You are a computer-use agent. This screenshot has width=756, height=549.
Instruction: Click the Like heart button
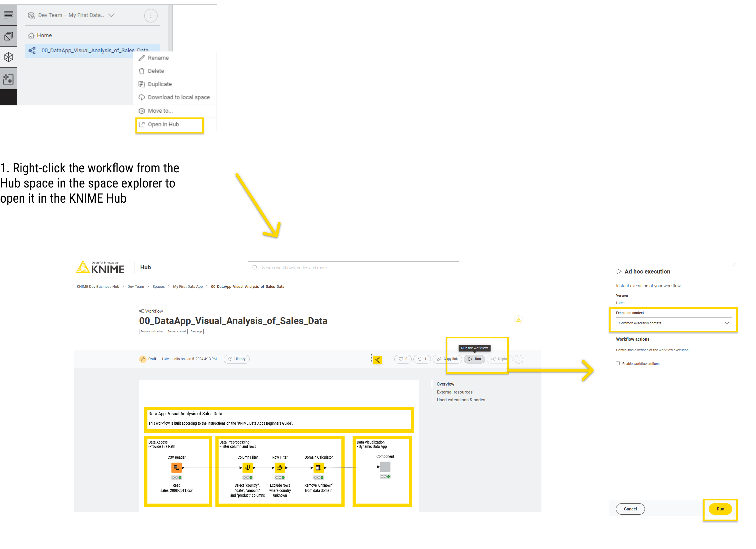(x=403, y=359)
